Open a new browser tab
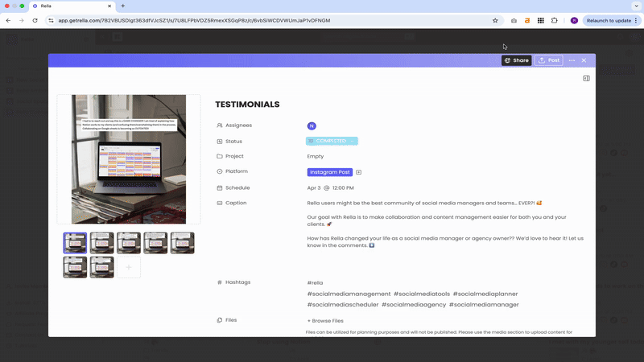This screenshot has height=362, width=644. (x=123, y=6)
